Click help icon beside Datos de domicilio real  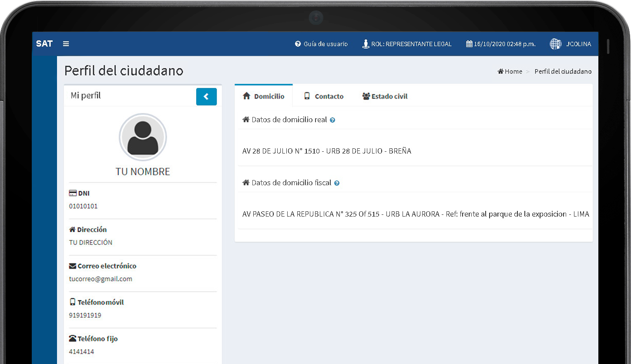(x=332, y=120)
